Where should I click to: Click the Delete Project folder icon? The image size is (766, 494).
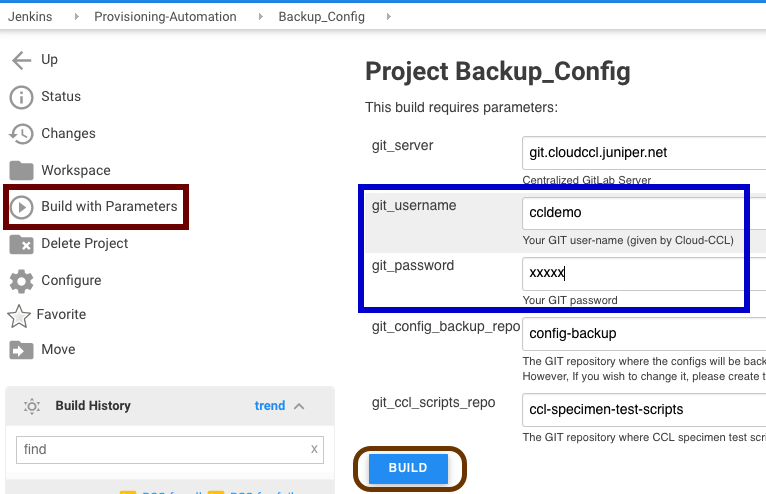21,244
